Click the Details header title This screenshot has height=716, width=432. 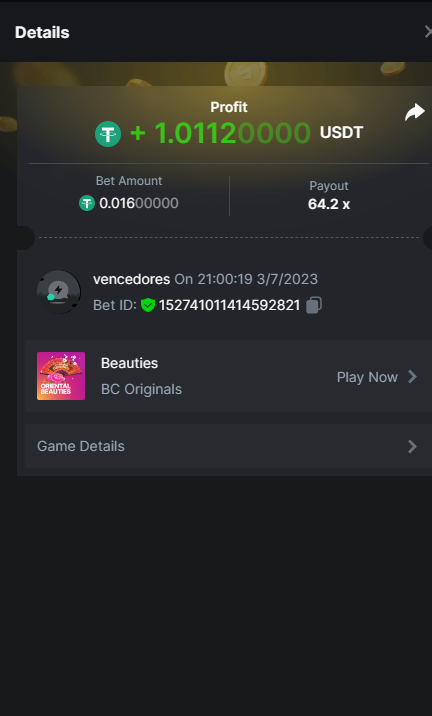click(42, 32)
